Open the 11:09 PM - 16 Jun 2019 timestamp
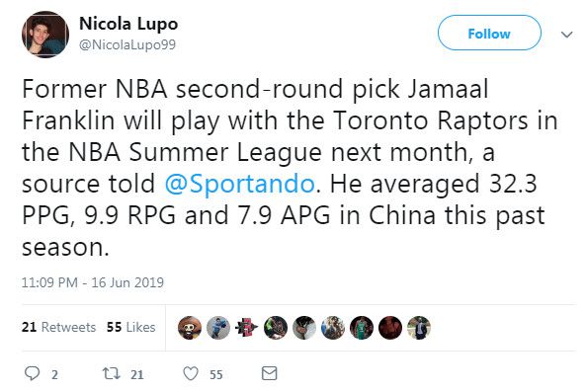 (92, 282)
